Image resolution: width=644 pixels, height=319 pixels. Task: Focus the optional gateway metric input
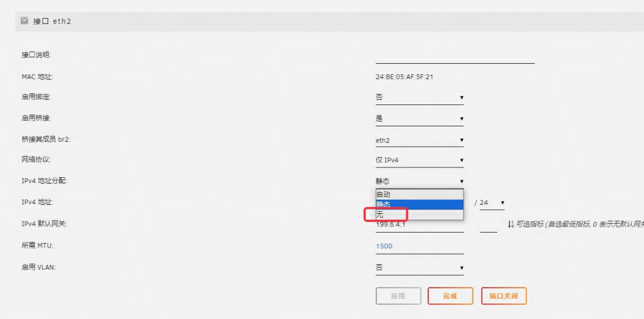488,226
